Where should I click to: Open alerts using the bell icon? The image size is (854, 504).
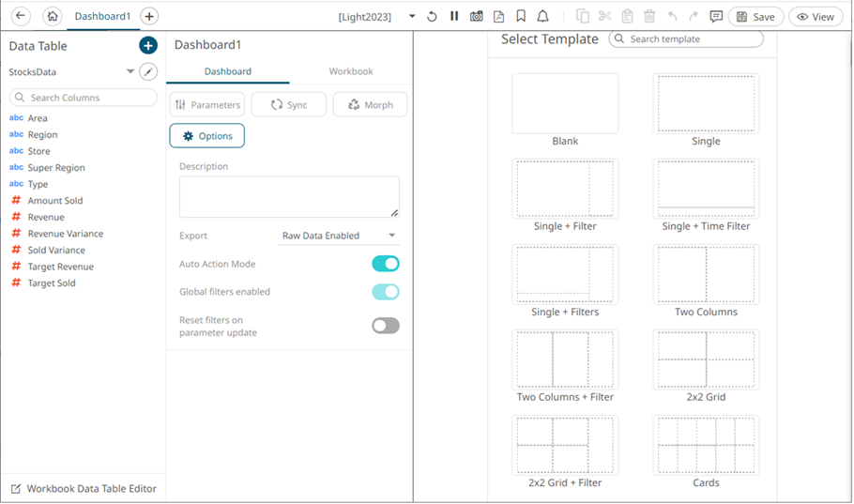pyautogui.click(x=542, y=16)
